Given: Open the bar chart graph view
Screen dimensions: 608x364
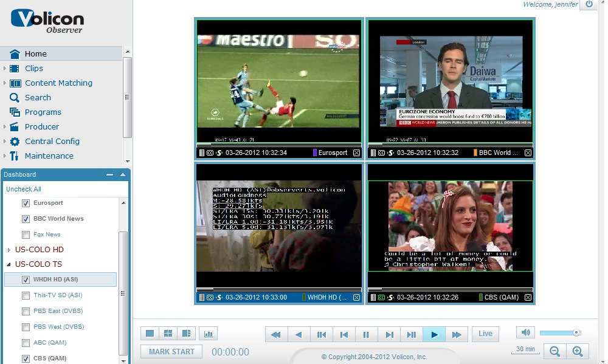Looking at the screenshot, I should point(208,334).
